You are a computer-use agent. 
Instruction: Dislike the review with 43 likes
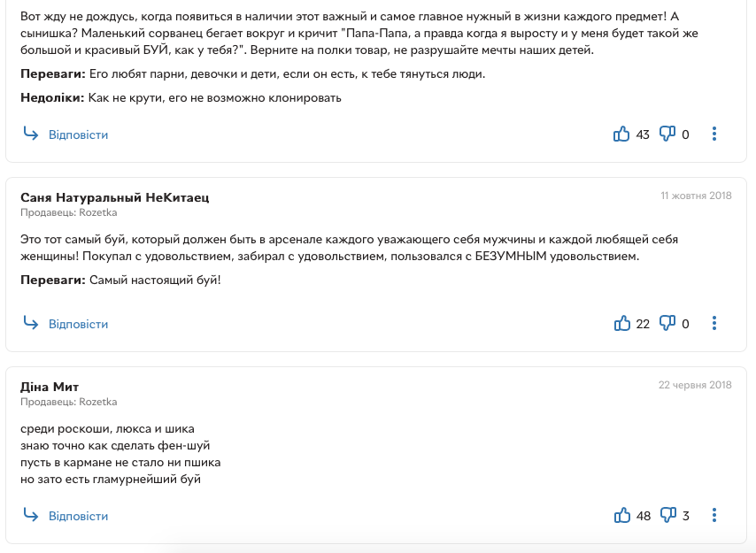click(667, 134)
